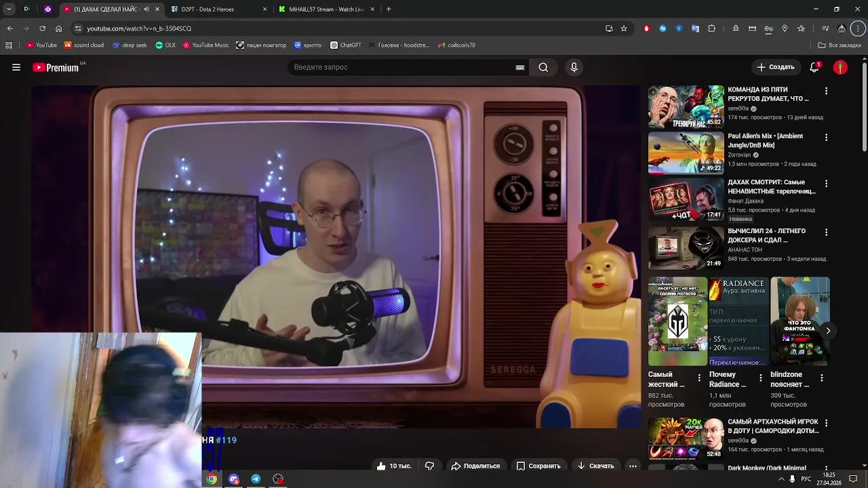Open the apps grid in the bookmarks bar
The image size is (868, 488).
(9, 45)
